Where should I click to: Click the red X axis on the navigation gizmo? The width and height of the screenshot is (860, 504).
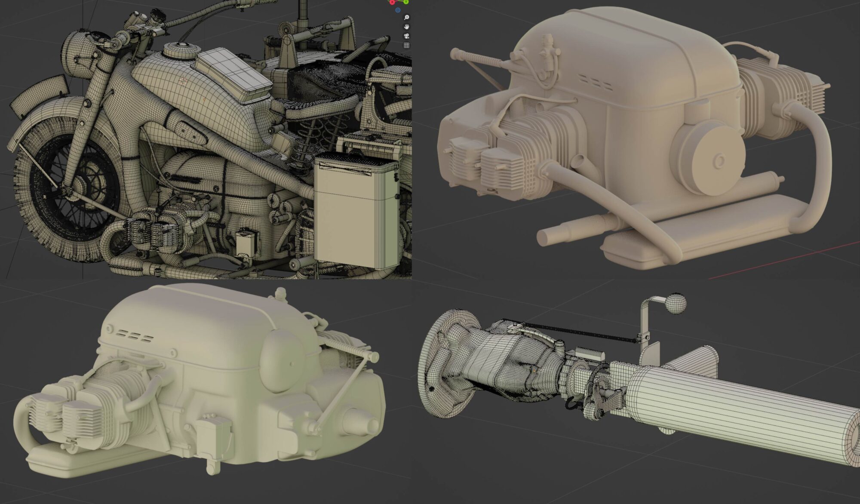392,2
